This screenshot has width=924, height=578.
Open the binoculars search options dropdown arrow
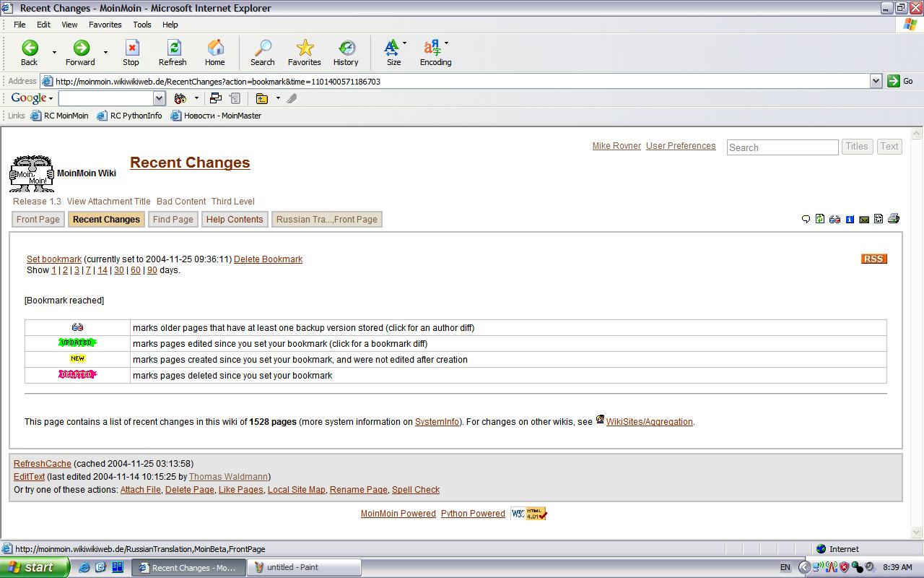click(x=196, y=98)
